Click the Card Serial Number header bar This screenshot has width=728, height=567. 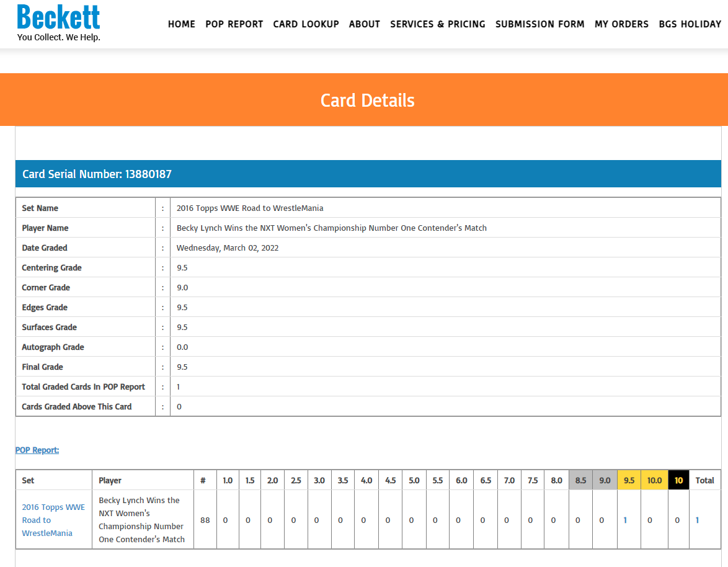(368, 174)
